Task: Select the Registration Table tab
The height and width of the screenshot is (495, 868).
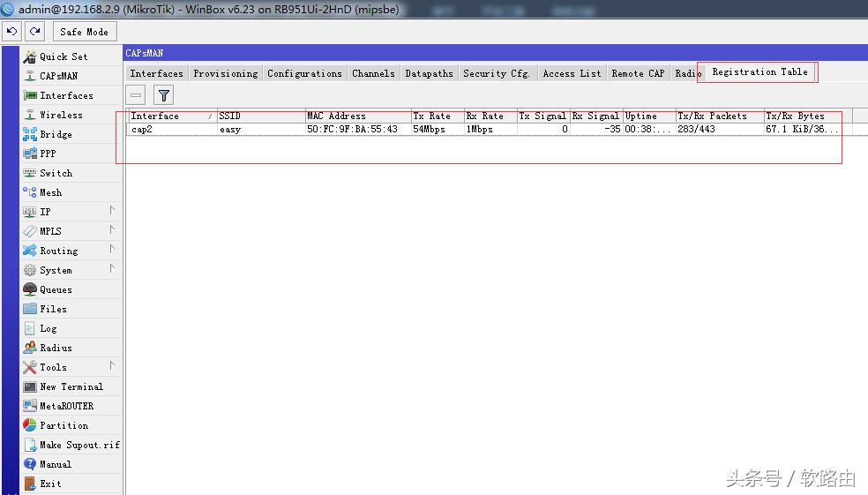Action: [x=759, y=72]
